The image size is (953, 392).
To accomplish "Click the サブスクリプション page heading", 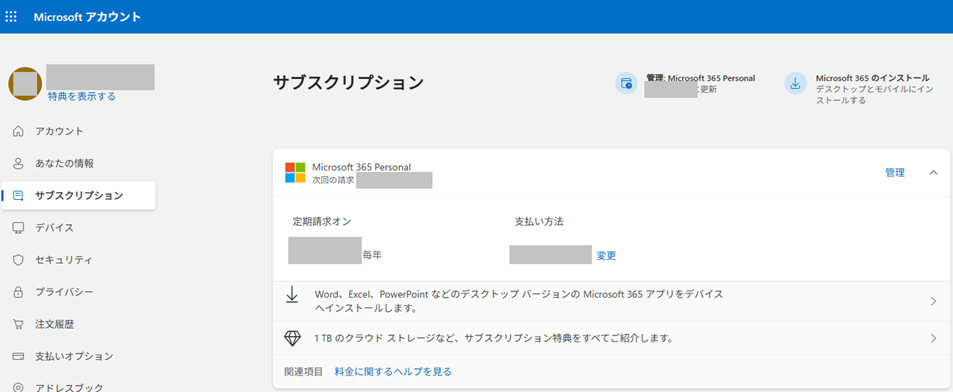I will click(x=348, y=83).
